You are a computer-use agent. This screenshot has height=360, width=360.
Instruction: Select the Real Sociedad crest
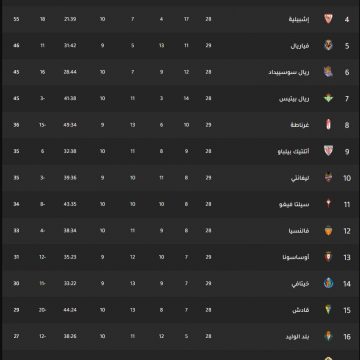(x=328, y=72)
